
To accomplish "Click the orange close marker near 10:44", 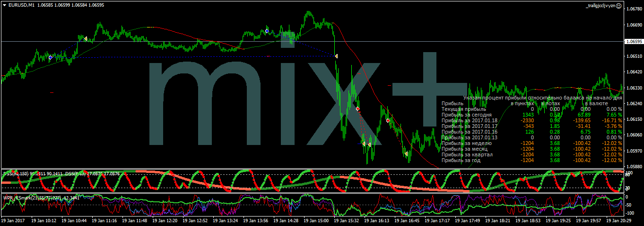I will click(86, 38).
